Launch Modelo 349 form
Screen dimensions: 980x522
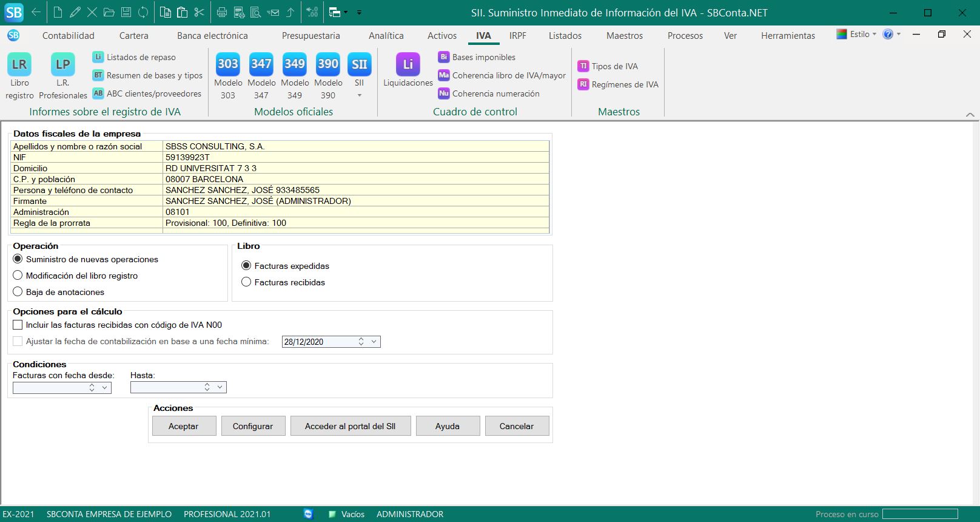(x=295, y=65)
